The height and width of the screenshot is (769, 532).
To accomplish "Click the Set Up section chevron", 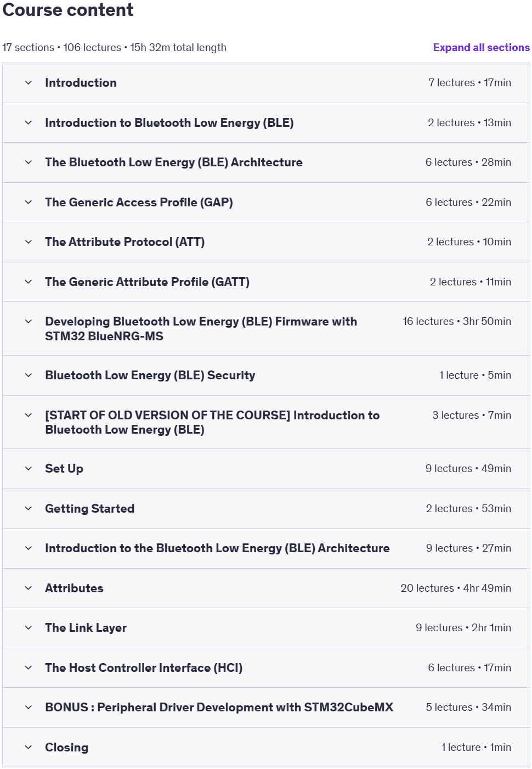I will (29, 469).
